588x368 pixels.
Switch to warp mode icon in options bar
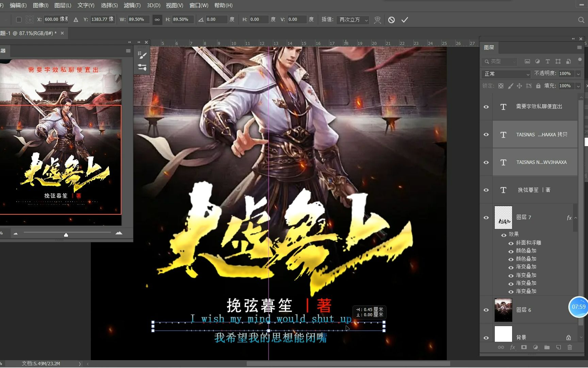pyautogui.click(x=377, y=20)
